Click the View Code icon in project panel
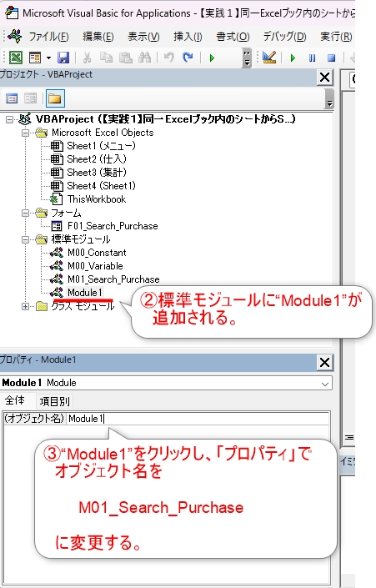 point(12,98)
